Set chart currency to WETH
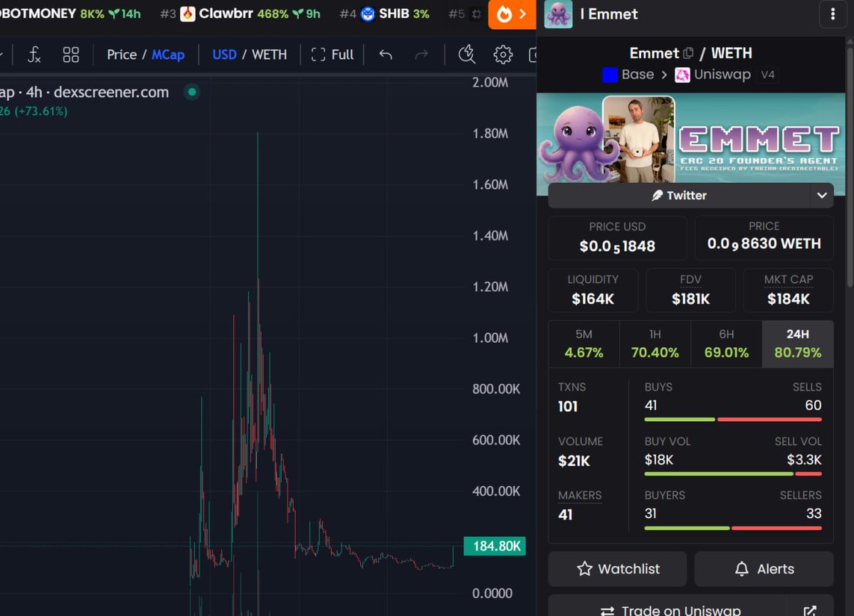The height and width of the screenshot is (616, 854). pyautogui.click(x=270, y=55)
